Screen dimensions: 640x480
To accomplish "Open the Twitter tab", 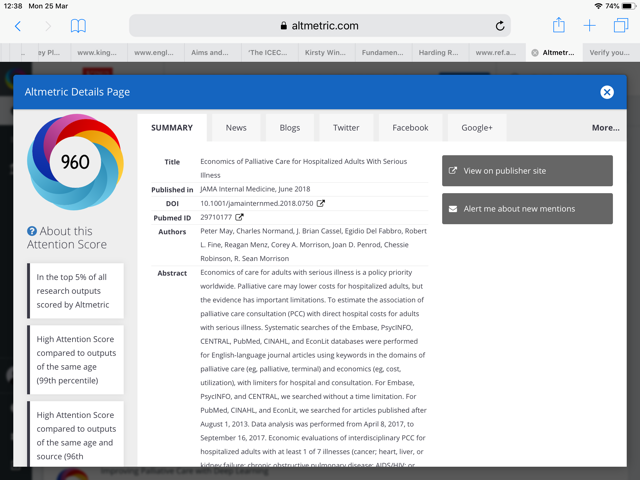I will [x=346, y=128].
